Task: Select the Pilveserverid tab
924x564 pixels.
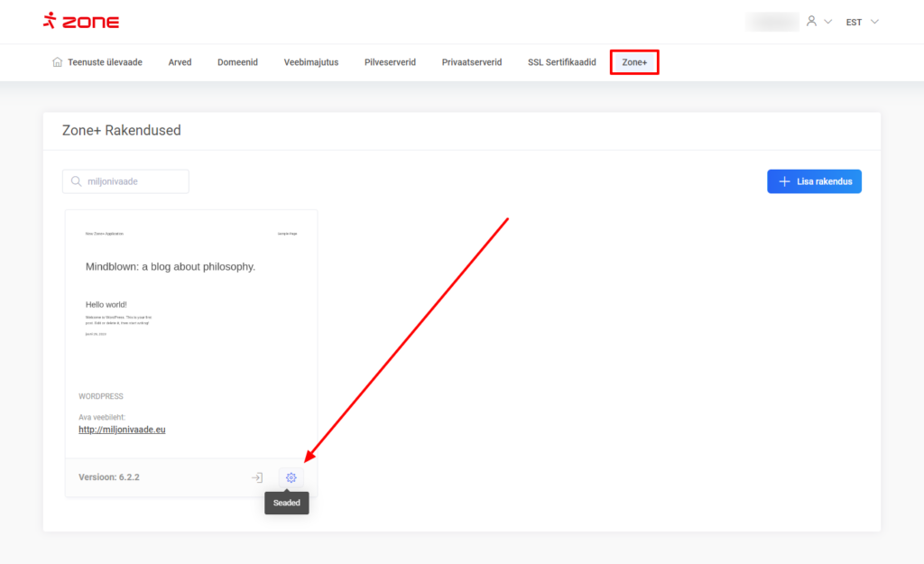Action: pos(390,62)
